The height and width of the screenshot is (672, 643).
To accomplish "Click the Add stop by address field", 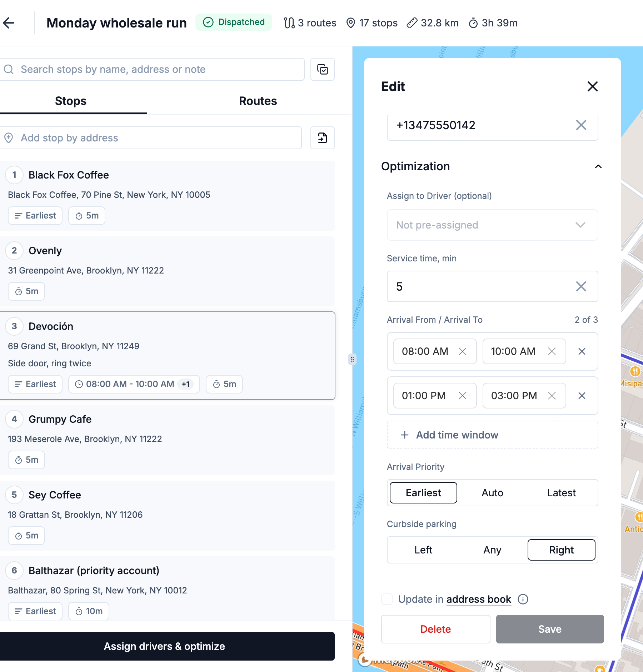I will click(x=151, y=138).
